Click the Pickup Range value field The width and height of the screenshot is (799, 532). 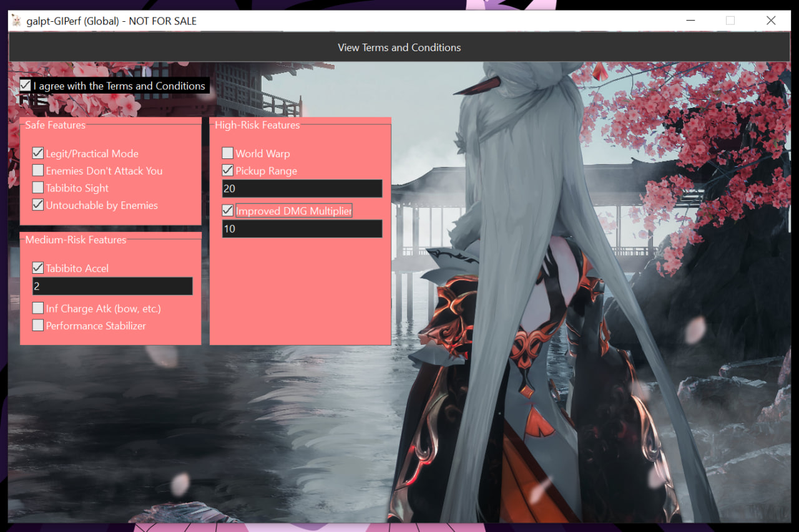pyautogui.click(x=302, y=188)
